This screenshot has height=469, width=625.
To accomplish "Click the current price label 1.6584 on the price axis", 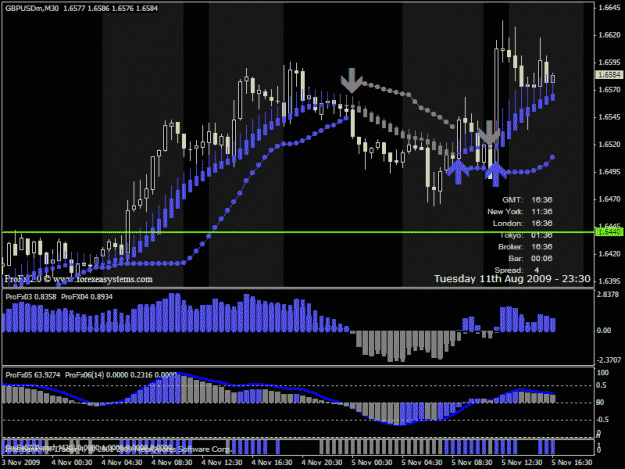I will 609,75.
